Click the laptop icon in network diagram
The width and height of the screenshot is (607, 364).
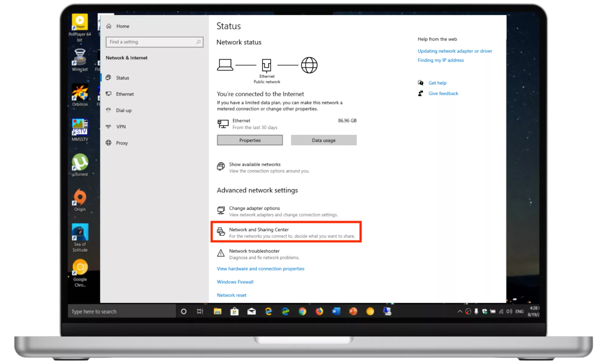coord(225,65)
